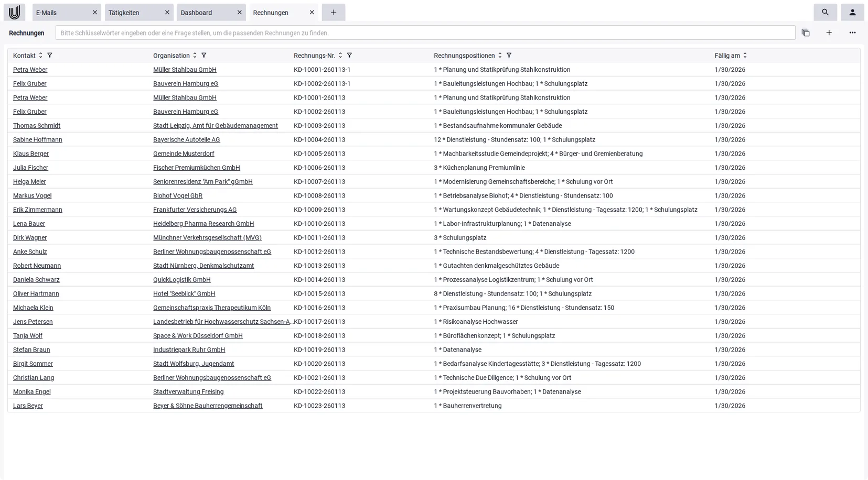Open contact Oliver Hartmann
The height and width of the screenshot is (480, 868).
(x=36, y=294)
